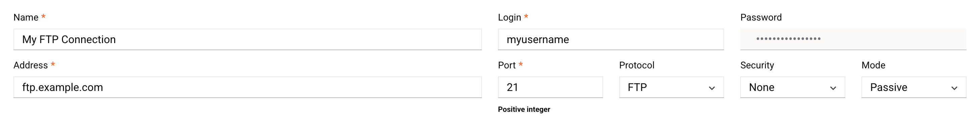The height and width of the screenshot is (127, 980).
Task: Click the Port label text
Action: tap(507, 65)
